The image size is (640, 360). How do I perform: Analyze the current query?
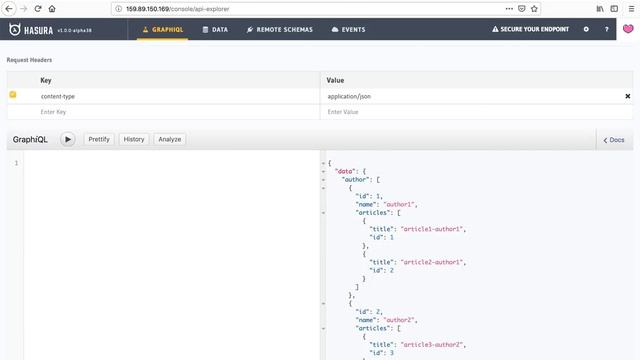click(x=170, y=139)
